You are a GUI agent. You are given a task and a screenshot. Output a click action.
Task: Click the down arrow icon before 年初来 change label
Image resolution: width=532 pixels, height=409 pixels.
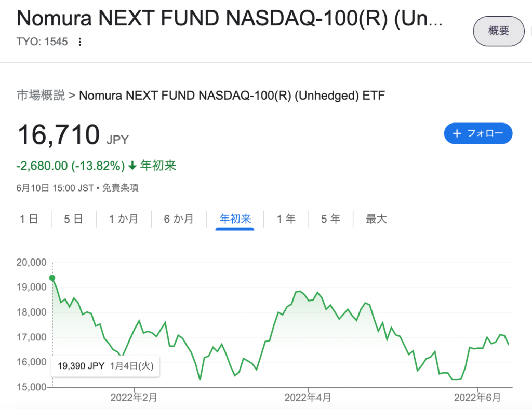(132, 166)
